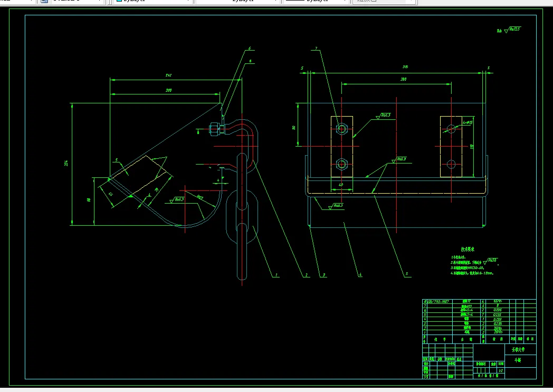553x392 pixels.
Task: Click the Ra6.3 symbol right of the yellow bottom plate
Action: [x=399, y=160]
